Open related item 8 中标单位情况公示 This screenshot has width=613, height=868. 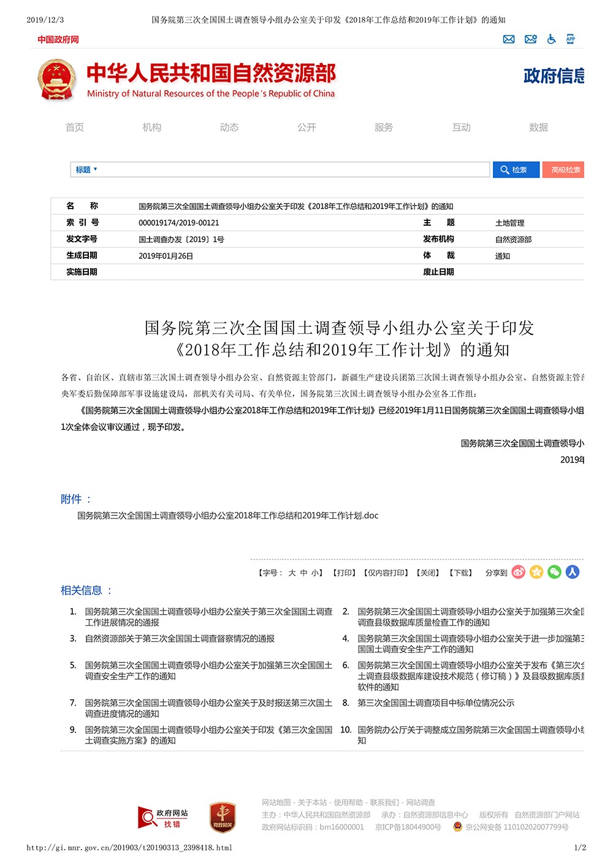(x=436, y=703)
